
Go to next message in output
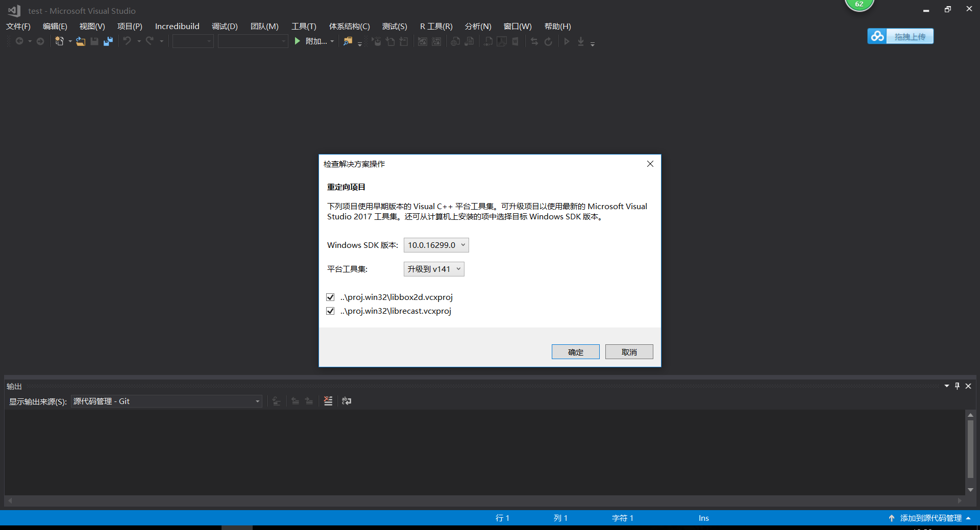pyautogui.click(x=309, y=401)
